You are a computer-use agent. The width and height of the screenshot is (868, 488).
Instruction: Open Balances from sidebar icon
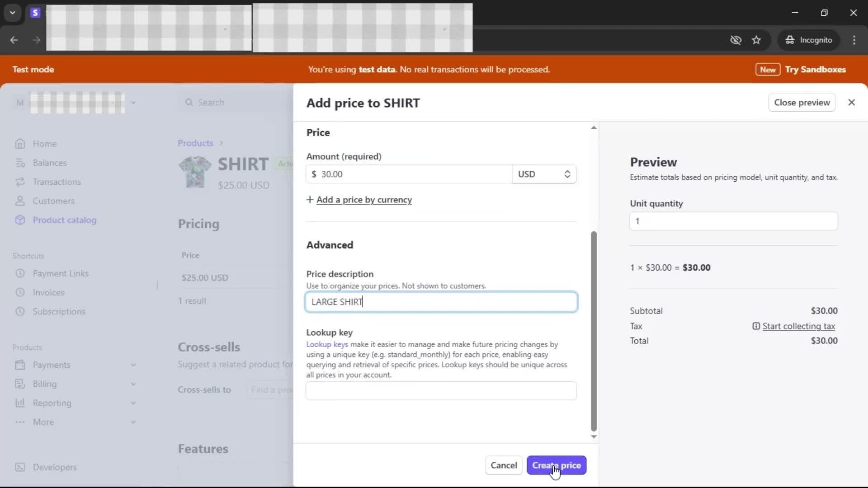[x=20, y=163]
